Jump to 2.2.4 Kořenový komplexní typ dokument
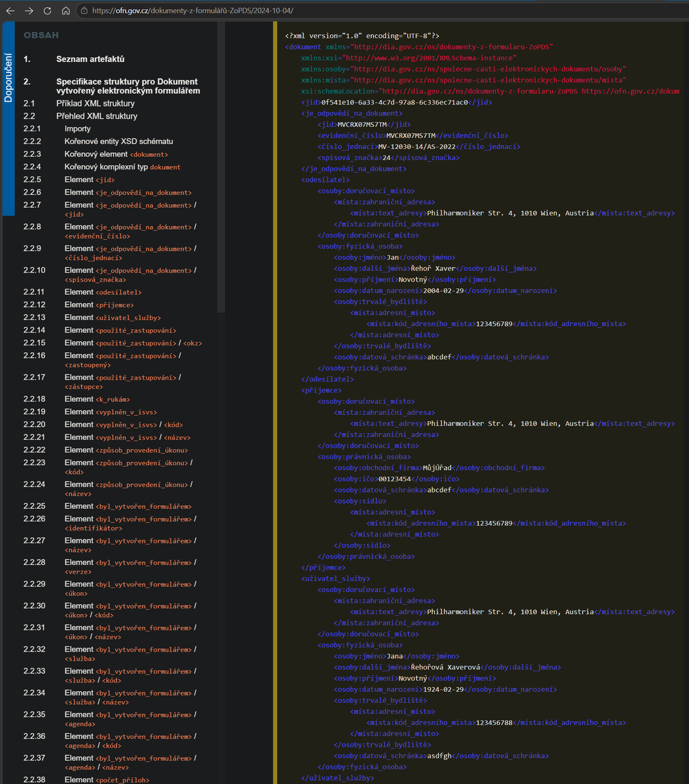 [x=122, y=167]
